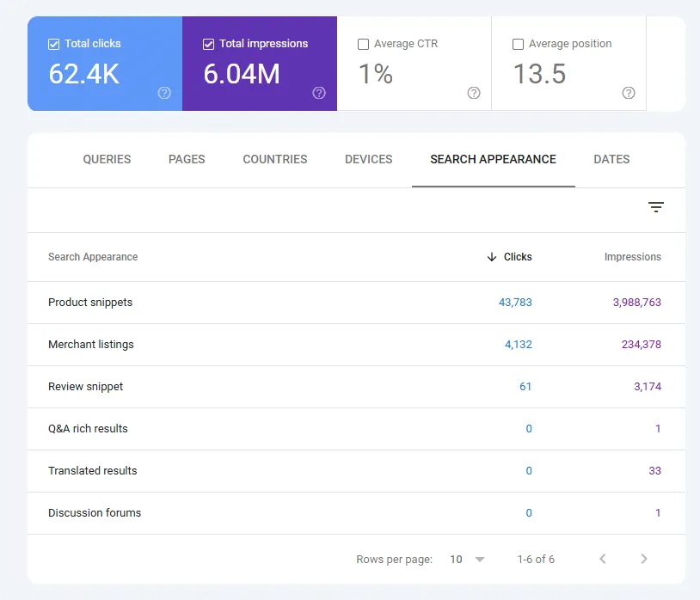Viewport: 700px width, 600px height.
Task: Click help icon on Total impressions card
Action: point(319,93)
